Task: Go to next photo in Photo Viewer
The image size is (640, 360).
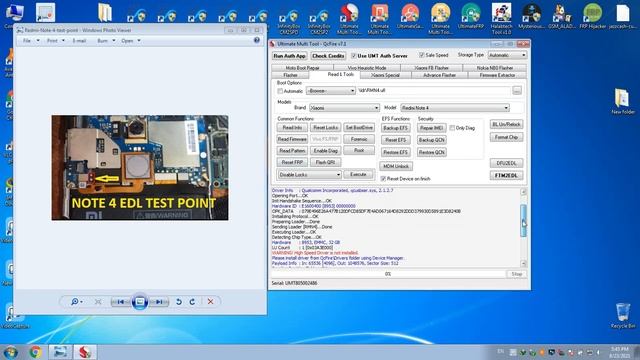Action: click(159, 302)
